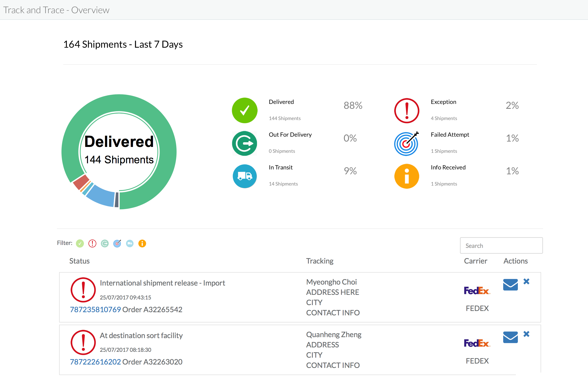Toggle the Out For Delivery filter

coord(105,243)
